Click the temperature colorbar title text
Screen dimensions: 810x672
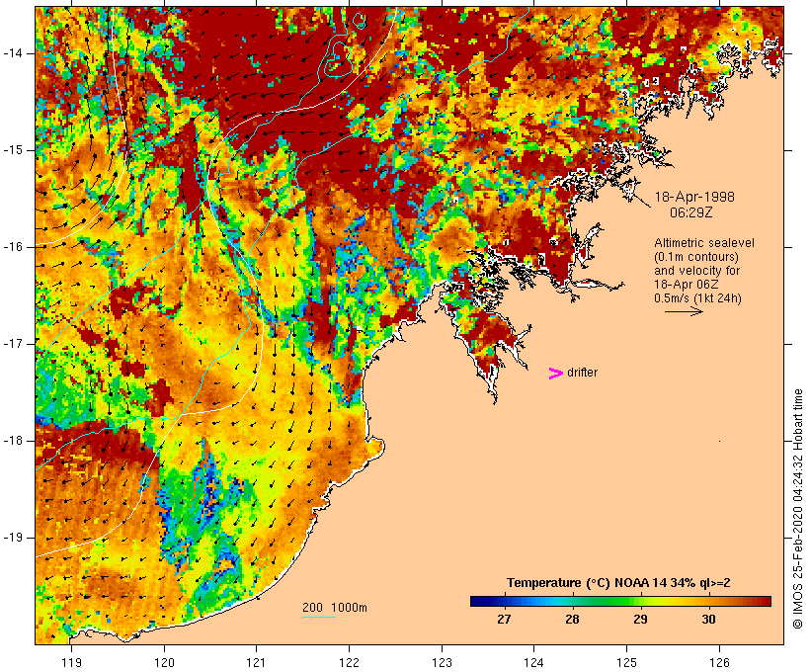click(618, 583)
